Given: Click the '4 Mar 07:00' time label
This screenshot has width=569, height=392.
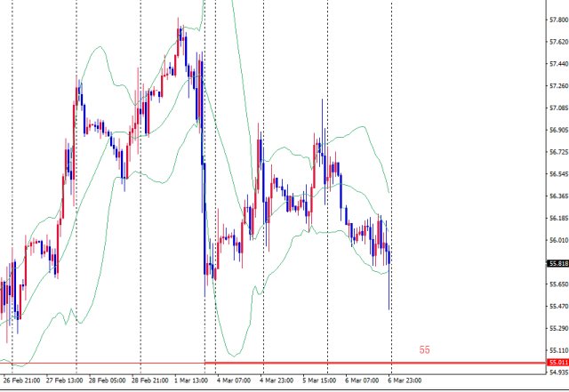Looking at the screenshot, I should (x=234, y=380).
